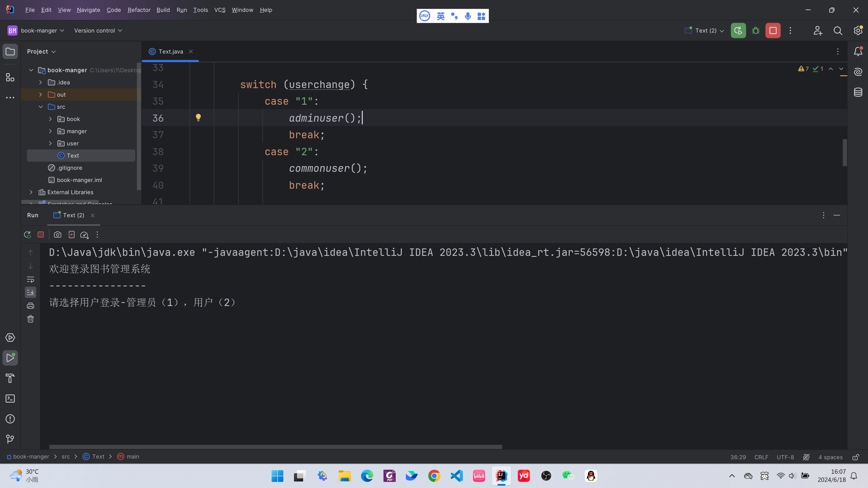Click rerun icon in Run panel
The height and width of the screenshot is (488, 868).
[27, 235]
